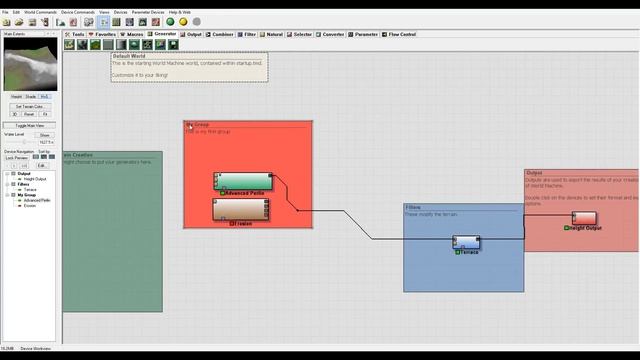Toggle water level Show button
The height and width of the screenshot is (360, 640).
44,135
